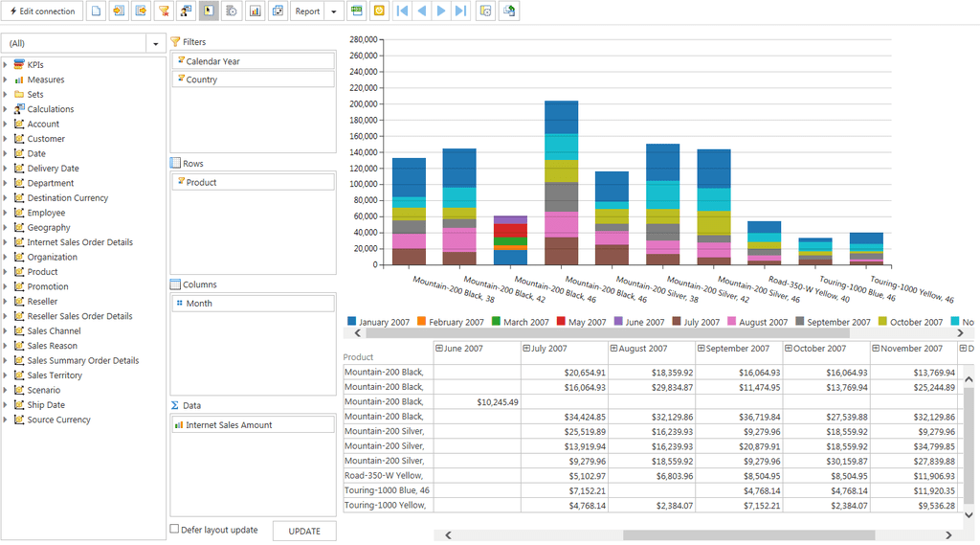Expand the Calculations tree node
Viewport: 980px width, 545px height.
point(5,109)
